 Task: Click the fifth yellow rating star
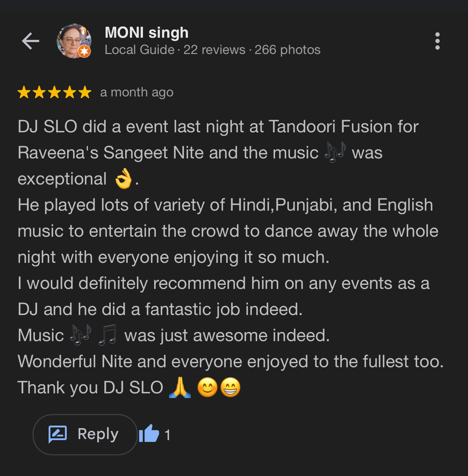pyautogui.click(x=85, y=92)
